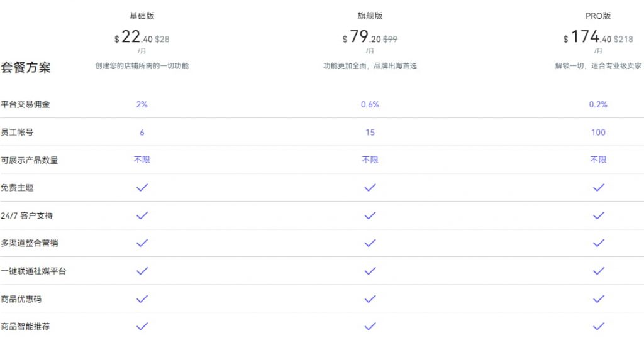Click 旗舰版 checkmark for 24/7 客户支持
Image resolution: width=644 pixels, height=338 pixels.
[370, 215]
